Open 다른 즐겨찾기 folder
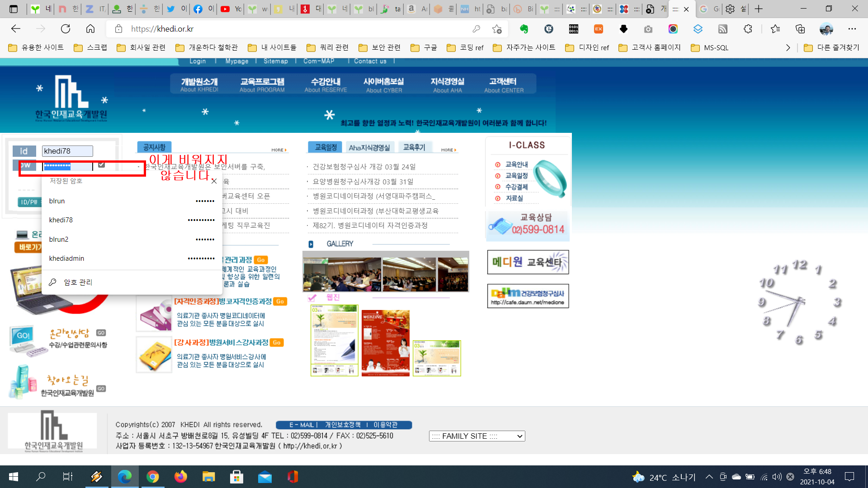This screenshot has height=488, width=868. coord(831,47)
